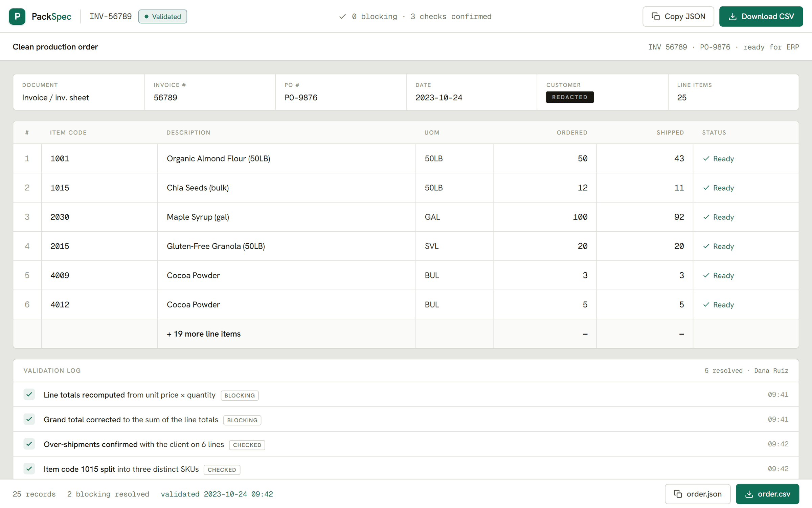
Task: Click the download icon in Download CSV
Action: pyautogui.click(x=732, y=16)
